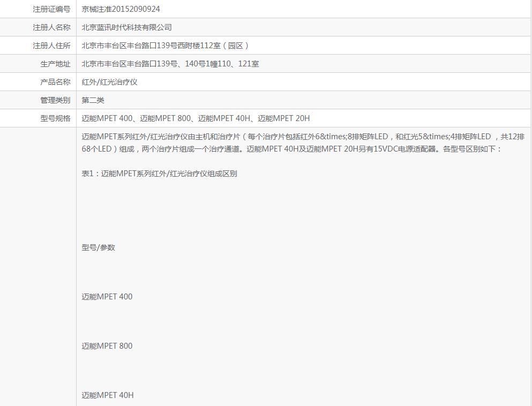
Task: Click description paragraph starting 迈能MPET系列红外/红光治疗仪由主机
Action: (x=303, y=143)
